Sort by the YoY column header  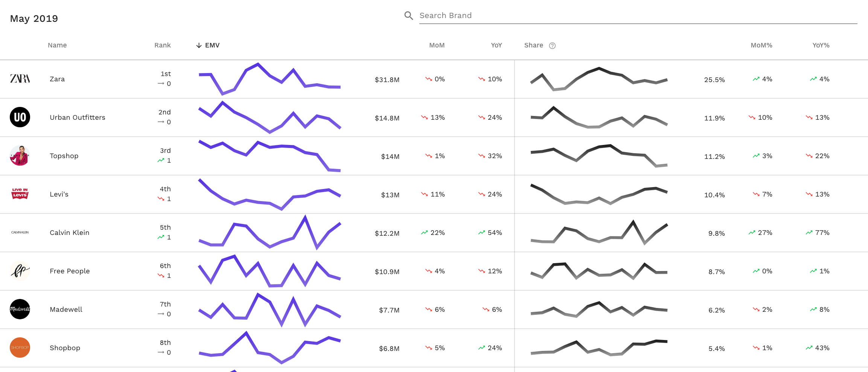(x=496, y=45)
